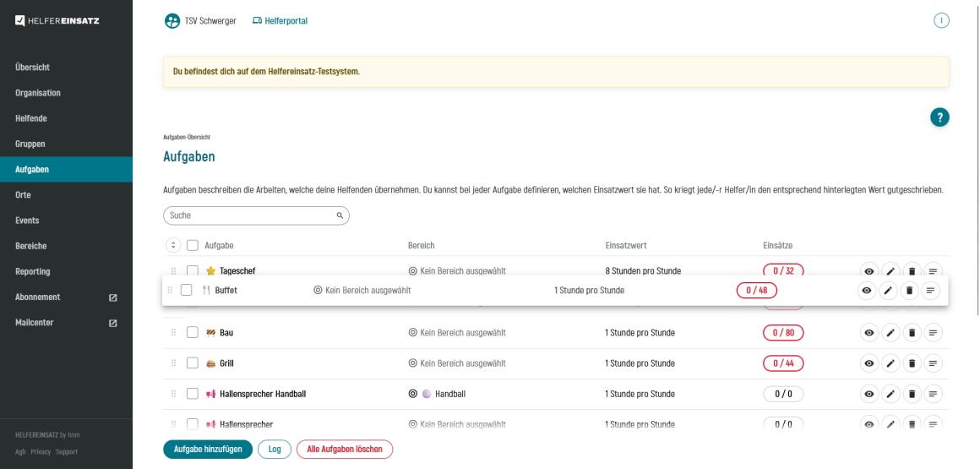
Task: Edit Hallensprecher Handball with pencil icon
Action: click(889, 394)
